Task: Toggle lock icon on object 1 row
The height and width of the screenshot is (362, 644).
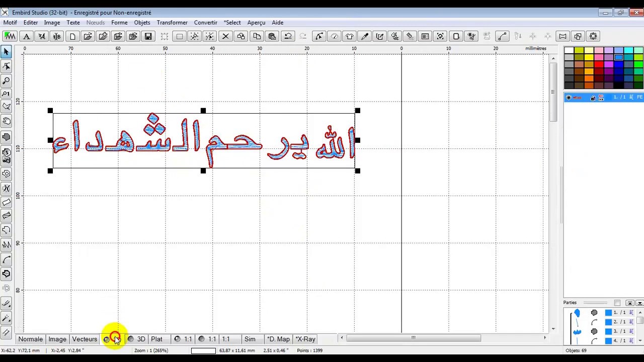Action: 593,98
